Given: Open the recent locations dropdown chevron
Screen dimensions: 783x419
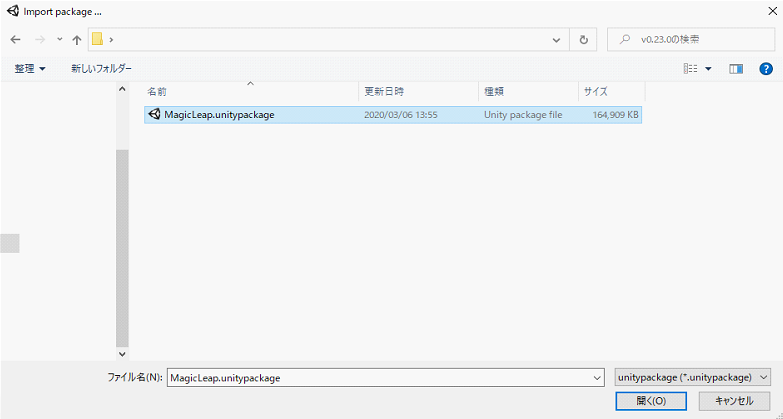Looking at the screenshot, I should point(59,39).
